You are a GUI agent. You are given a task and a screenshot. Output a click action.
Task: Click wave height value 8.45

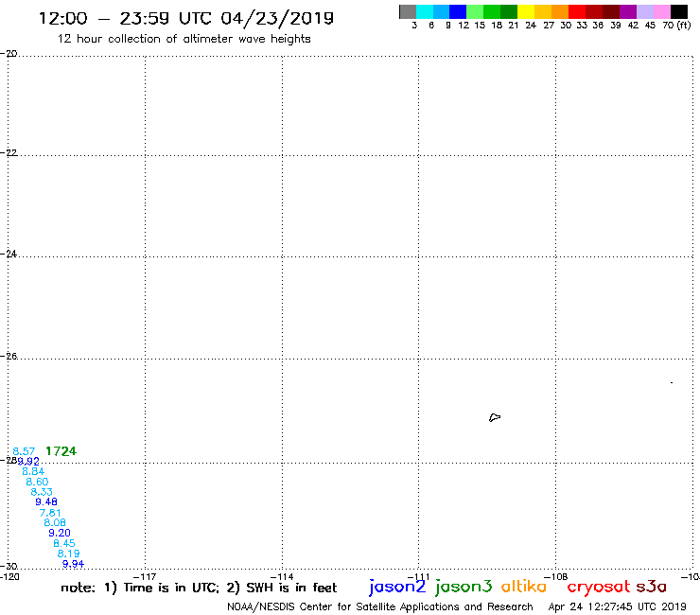point(64,543)
